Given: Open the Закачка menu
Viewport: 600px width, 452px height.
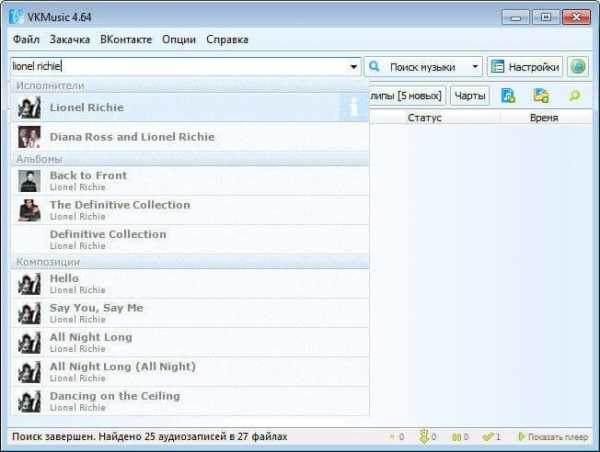Looking at the screenshot, I should [x=70, y=39].
